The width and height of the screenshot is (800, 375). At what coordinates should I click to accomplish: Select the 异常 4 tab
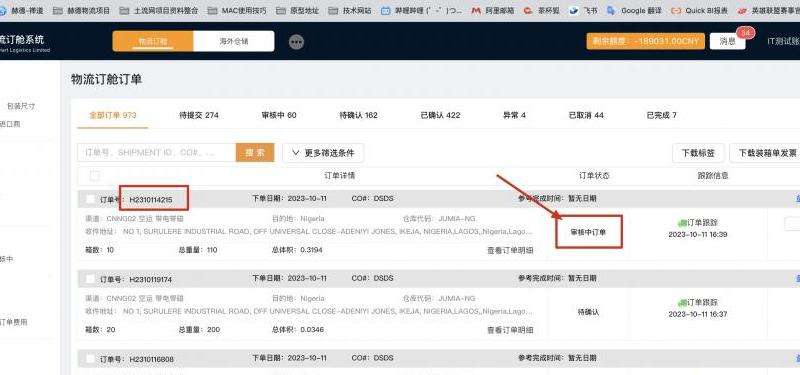514,115
